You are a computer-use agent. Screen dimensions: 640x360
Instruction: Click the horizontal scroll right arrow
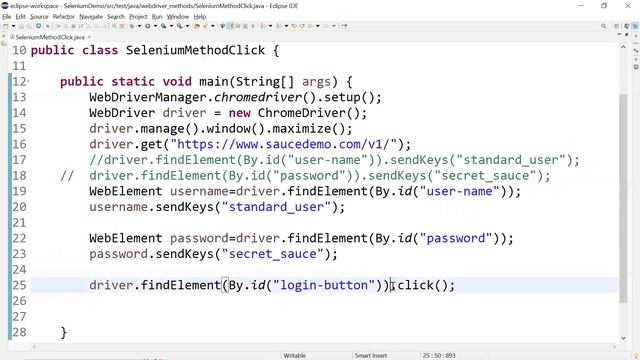(614, 347)
